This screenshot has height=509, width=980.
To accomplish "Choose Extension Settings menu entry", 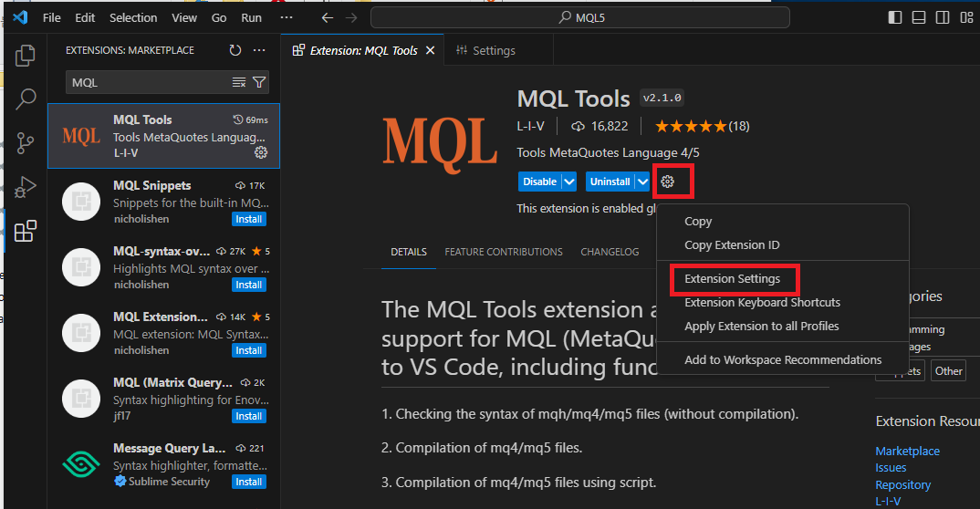I will (x=783, y=278).
